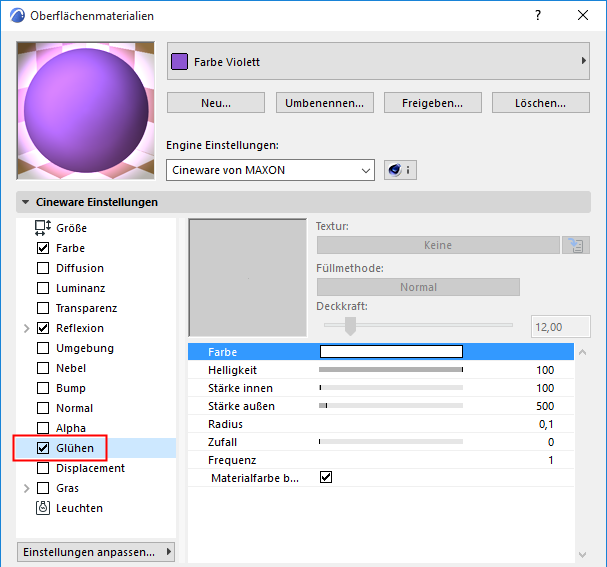
Task: Click the material sphere preview thumbnail
Action: [x=86, y=111]
